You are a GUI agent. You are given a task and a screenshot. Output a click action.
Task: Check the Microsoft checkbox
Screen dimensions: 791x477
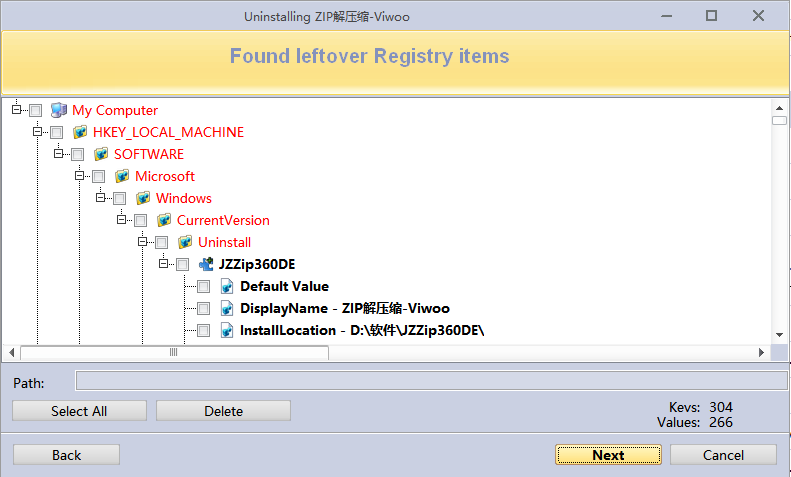point(98,176)
